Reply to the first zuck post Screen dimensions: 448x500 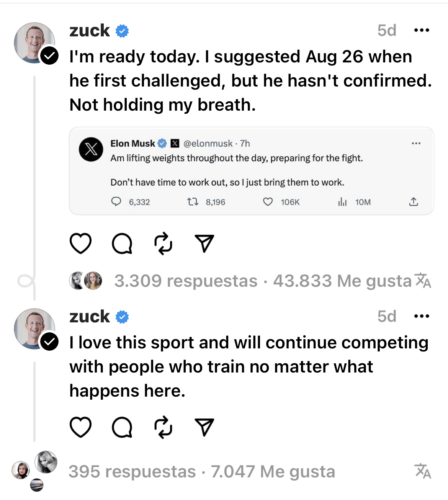[122, 244]
